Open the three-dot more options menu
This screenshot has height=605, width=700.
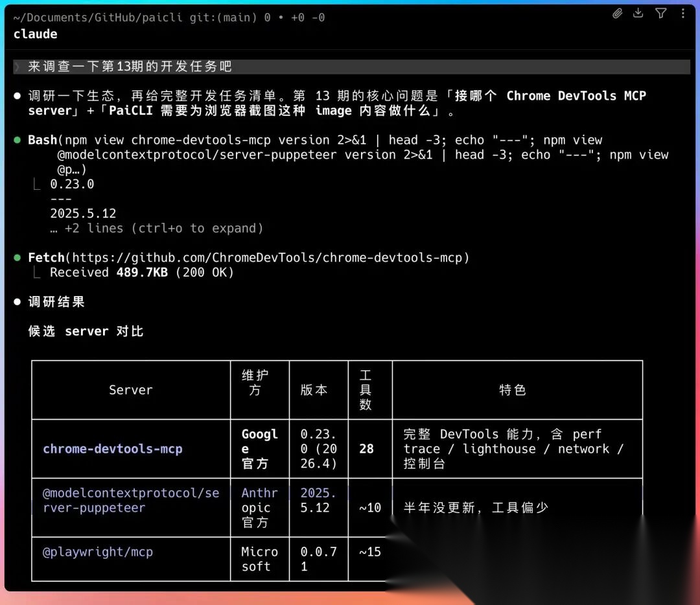(682, 14)
